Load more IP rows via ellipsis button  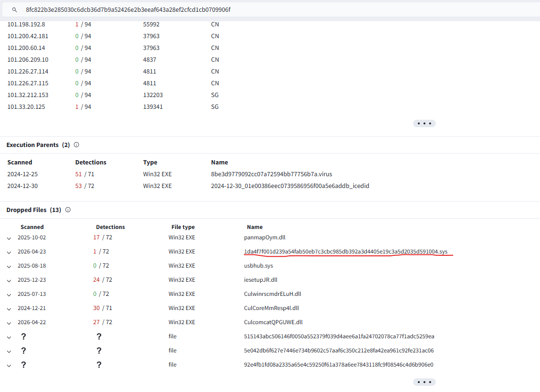pos(424,123)
